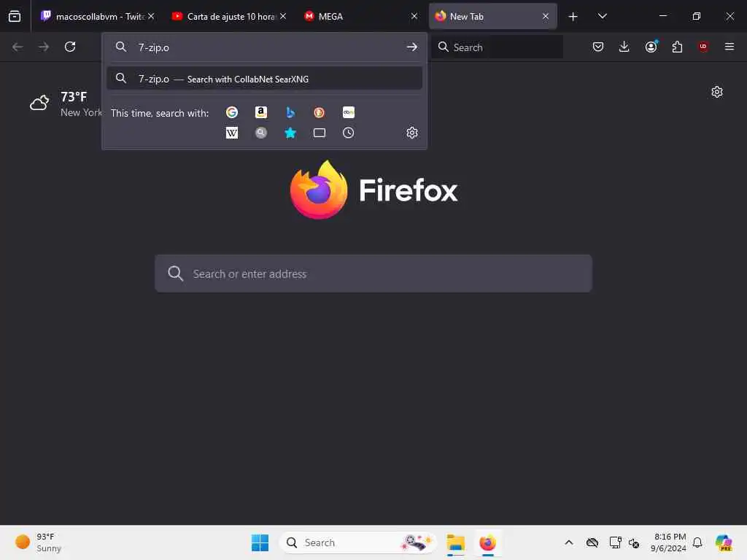Click the Windows taskbar Search box
The width and height of the screenshot is (747, 560).
[x=357, y=542]
